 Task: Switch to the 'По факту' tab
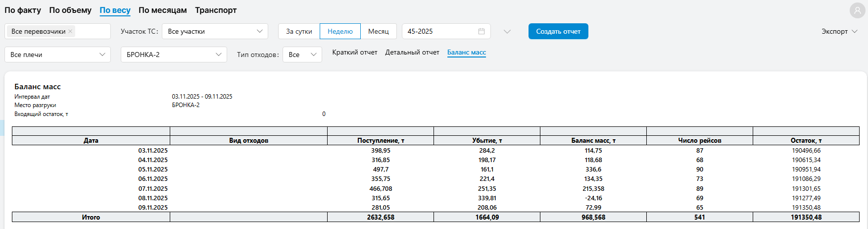(x=23, y=10)
